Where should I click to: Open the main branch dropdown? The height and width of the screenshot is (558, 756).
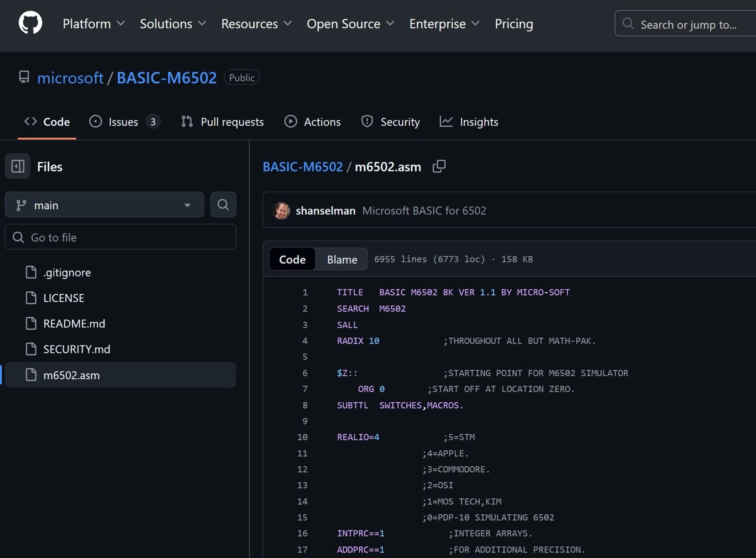104,205
